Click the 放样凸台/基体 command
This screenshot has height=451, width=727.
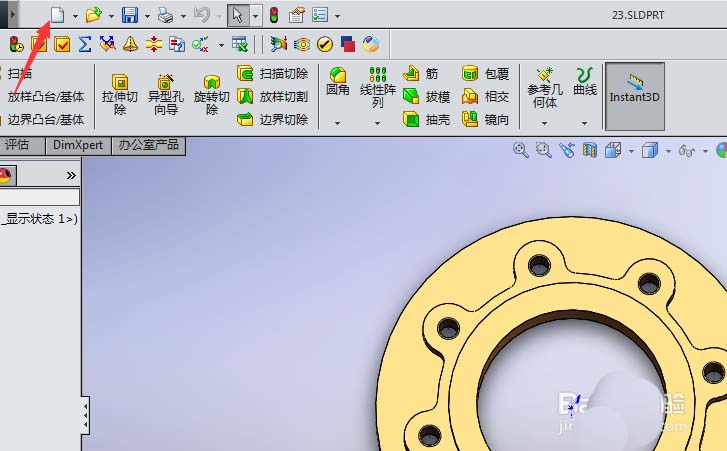tap(45, 97)
